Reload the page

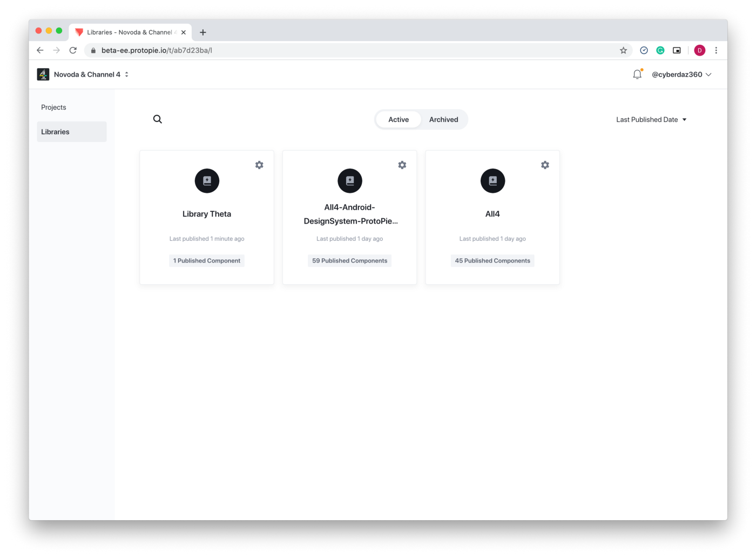[73, 50]
